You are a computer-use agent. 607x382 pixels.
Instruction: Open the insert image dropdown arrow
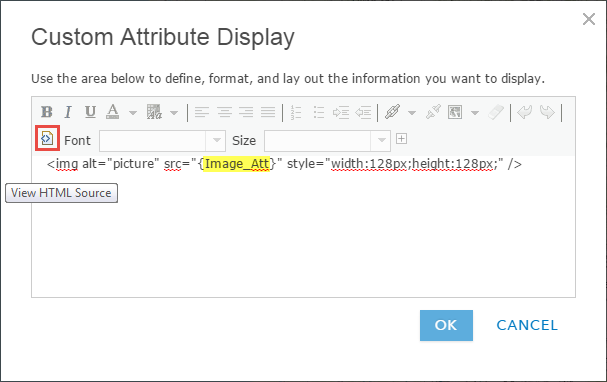coord(475,113)
